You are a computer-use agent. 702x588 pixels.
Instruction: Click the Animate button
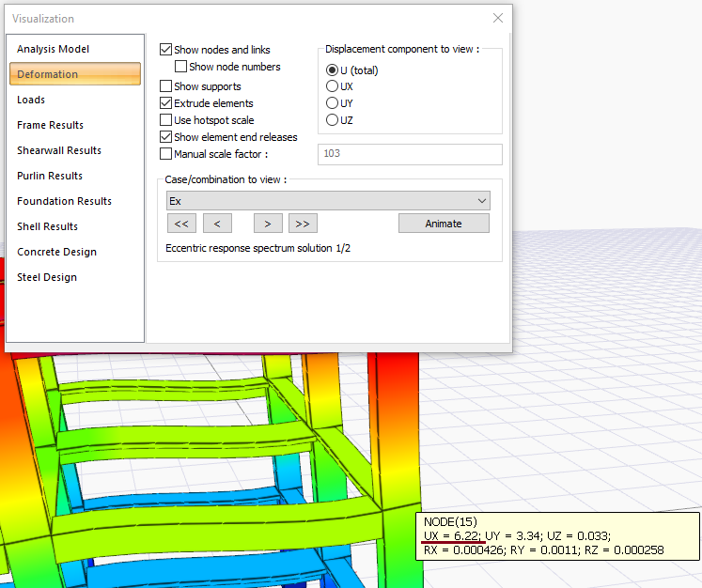pos(444,224)
